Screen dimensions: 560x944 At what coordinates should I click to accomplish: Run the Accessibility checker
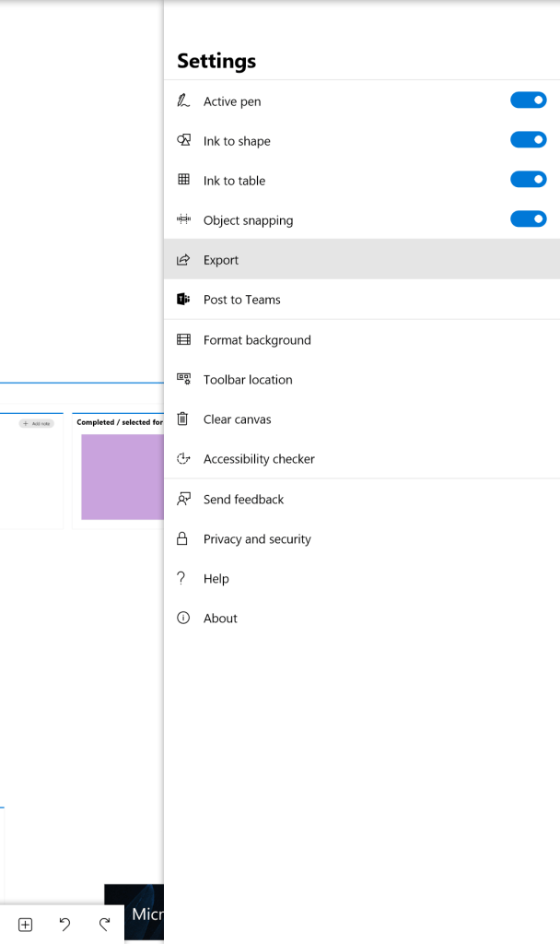point(259,459)
